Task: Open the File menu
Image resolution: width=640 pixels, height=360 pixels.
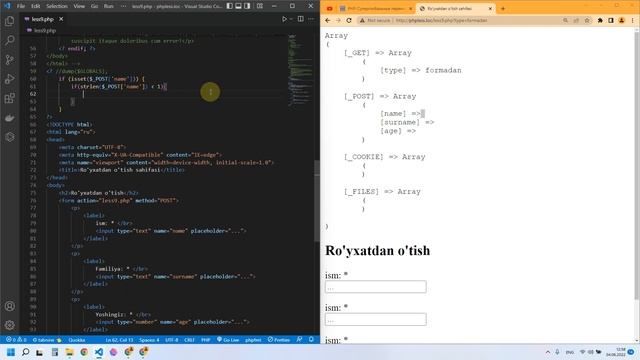Action: coord(21,6)
